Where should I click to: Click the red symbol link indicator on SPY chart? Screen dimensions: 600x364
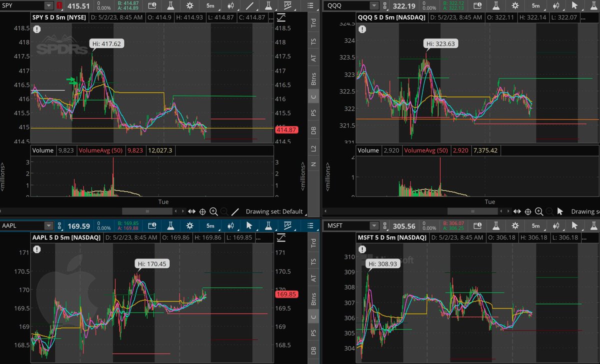click(59, 6)
